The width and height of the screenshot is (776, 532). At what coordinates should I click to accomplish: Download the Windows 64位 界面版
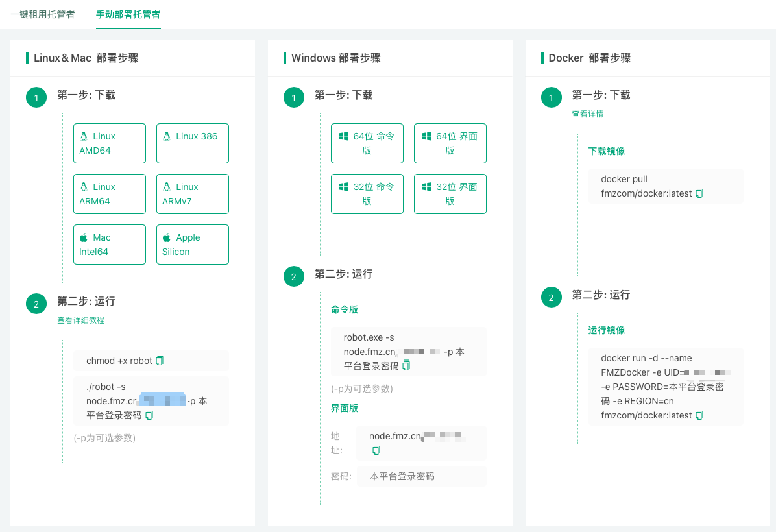[450, 143]
